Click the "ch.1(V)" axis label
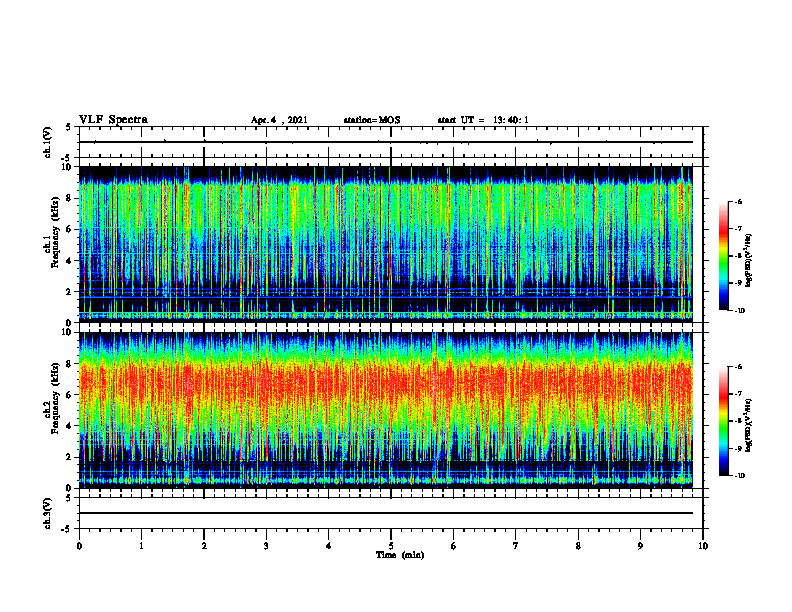 47,142
